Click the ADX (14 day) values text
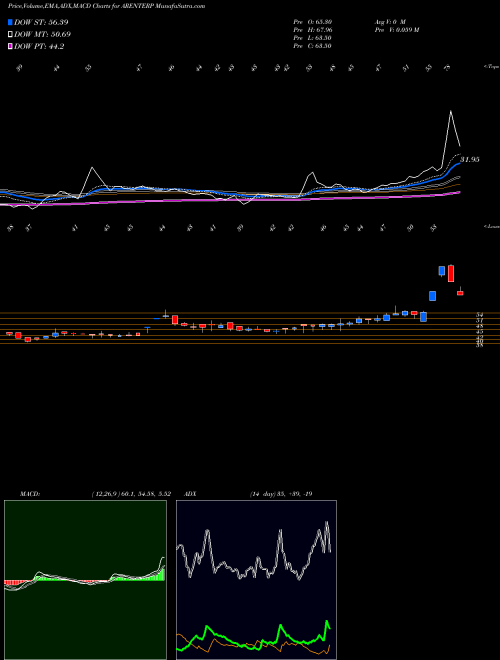The image size is (500, 660). point(281,494)
